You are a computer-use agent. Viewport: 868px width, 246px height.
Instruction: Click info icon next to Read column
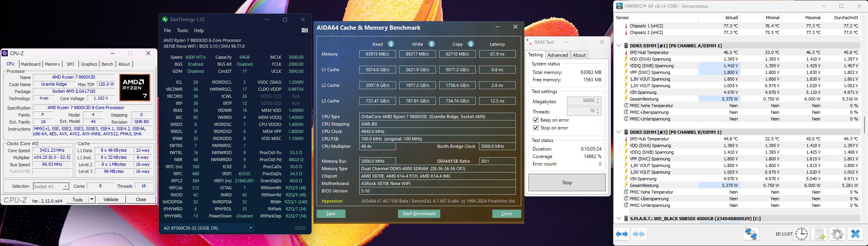coord(391,44)
